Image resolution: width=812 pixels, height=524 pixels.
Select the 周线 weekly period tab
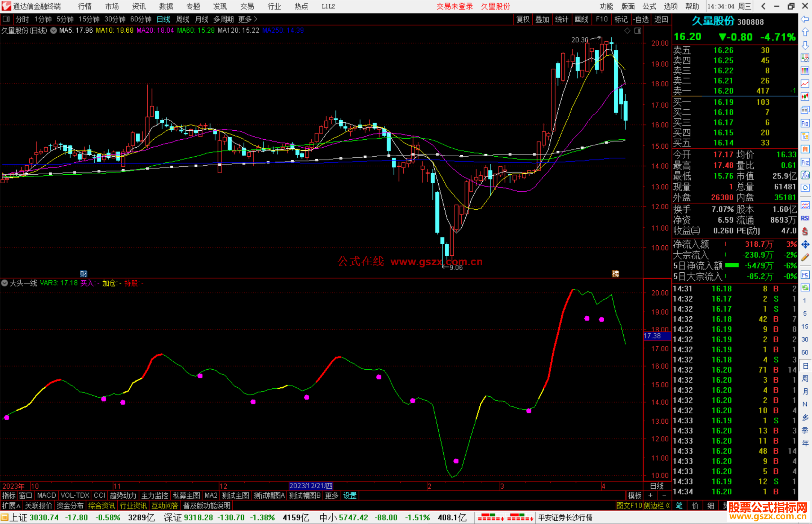click(183, 19)
